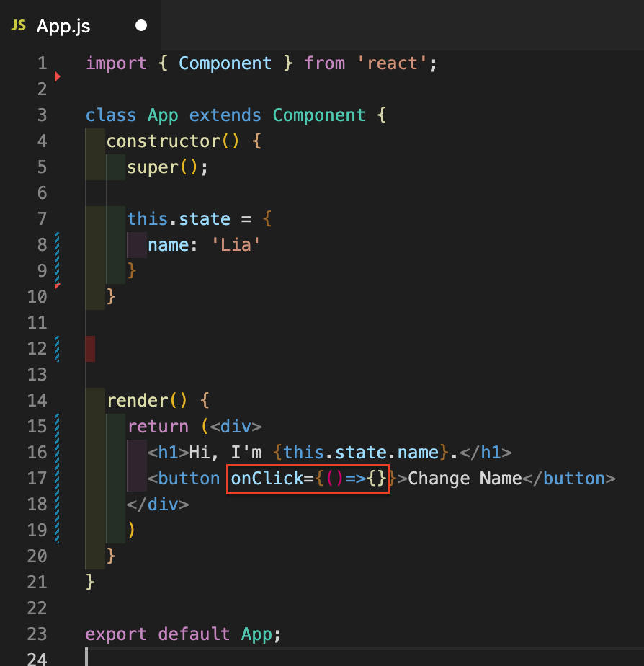Click 'constructor' on line 4
The width and height of the screenshot is (644, 666).
(163, 141)
